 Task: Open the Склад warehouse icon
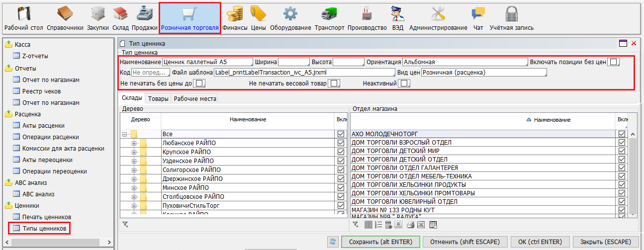pos(120,17)
